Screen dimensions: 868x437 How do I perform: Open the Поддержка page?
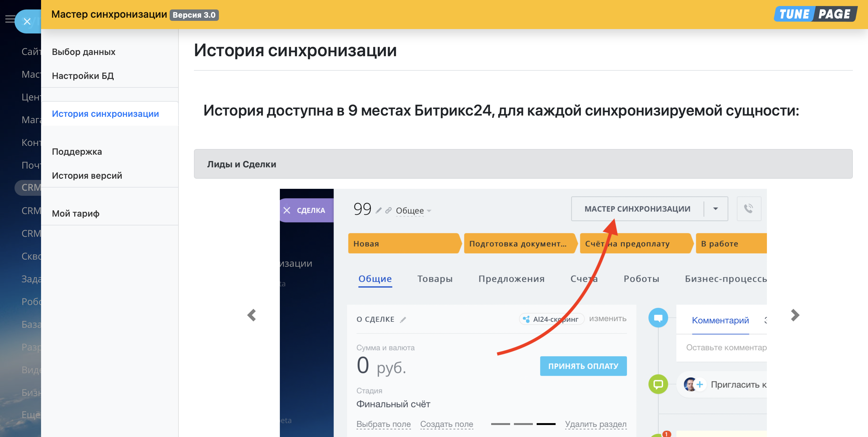coord(77,152)
